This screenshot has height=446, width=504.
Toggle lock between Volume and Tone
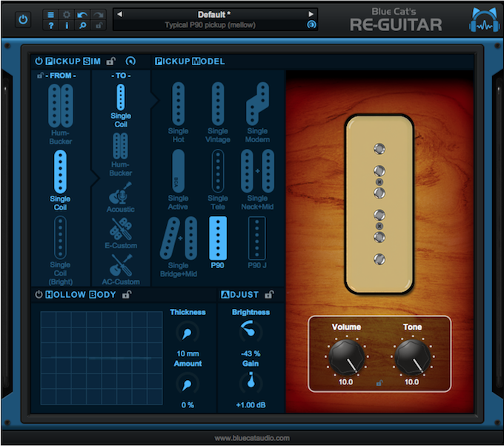tap(379, 383)
